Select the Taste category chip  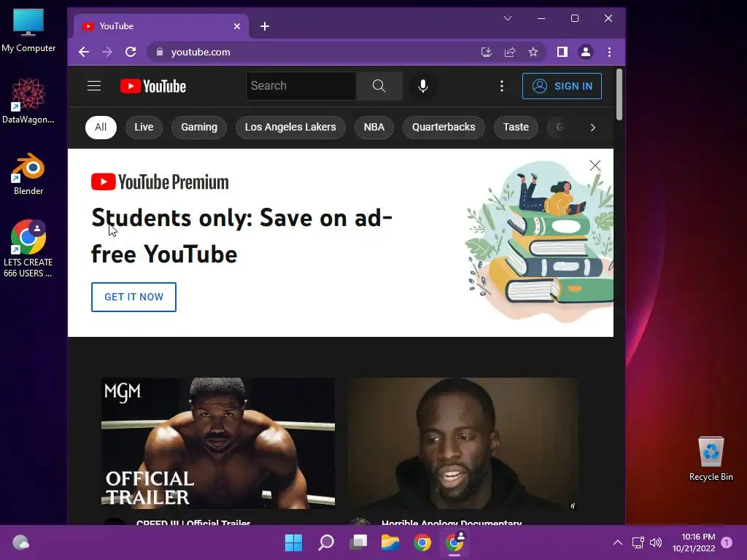[x=516, y=127]
